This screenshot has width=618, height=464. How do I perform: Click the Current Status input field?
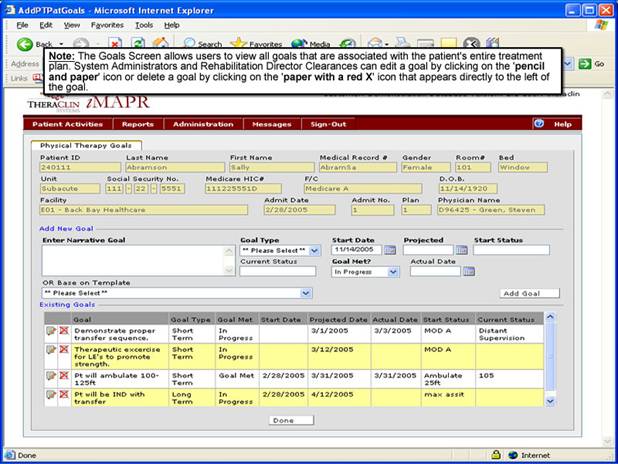click(277, 271)
